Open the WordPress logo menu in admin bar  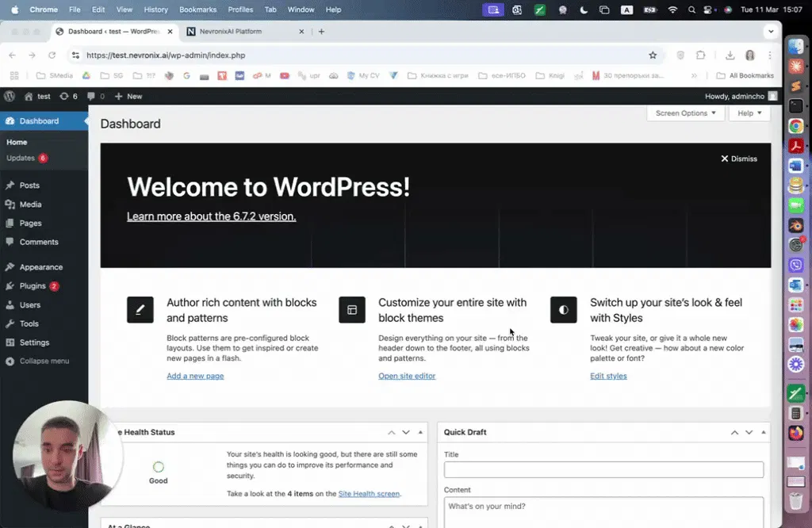10,96
